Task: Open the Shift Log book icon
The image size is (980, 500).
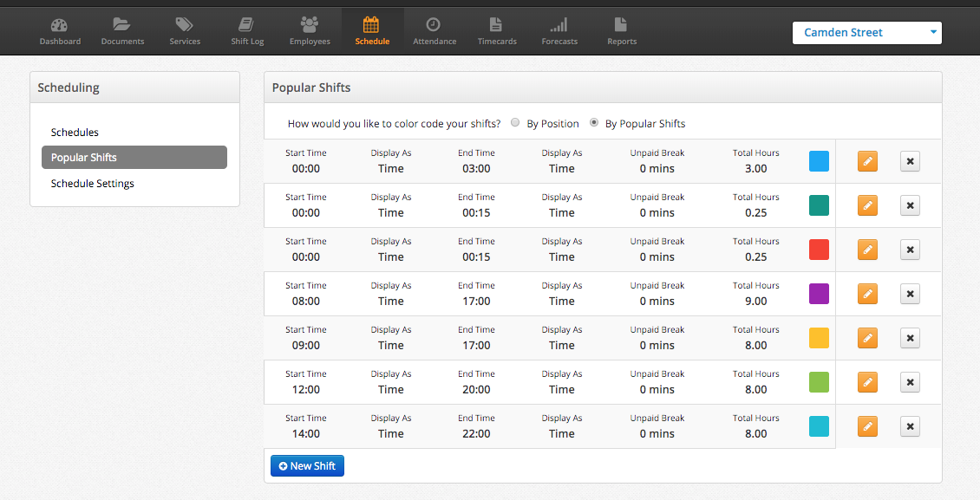Action: click(x=247, y=25)
